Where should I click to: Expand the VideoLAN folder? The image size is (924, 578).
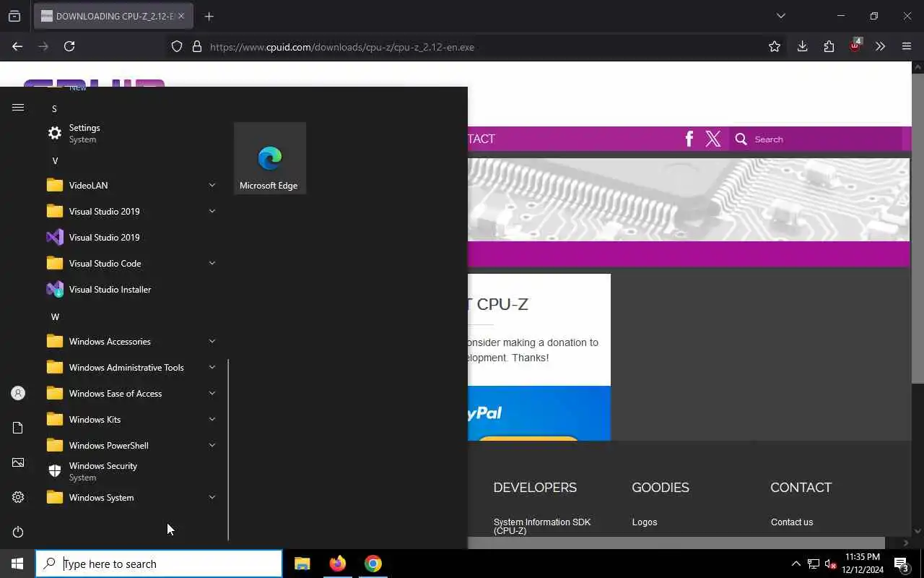click(130, 185)
